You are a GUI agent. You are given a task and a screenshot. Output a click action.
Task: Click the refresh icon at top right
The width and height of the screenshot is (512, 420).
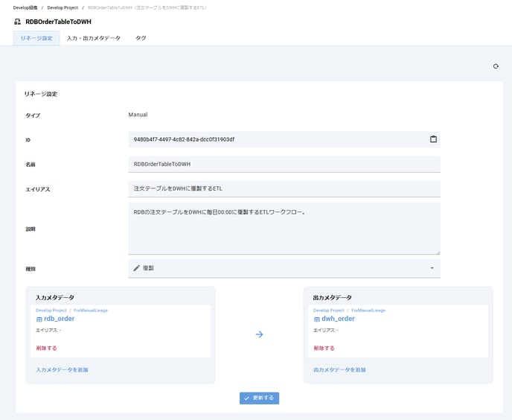[496, 66]
